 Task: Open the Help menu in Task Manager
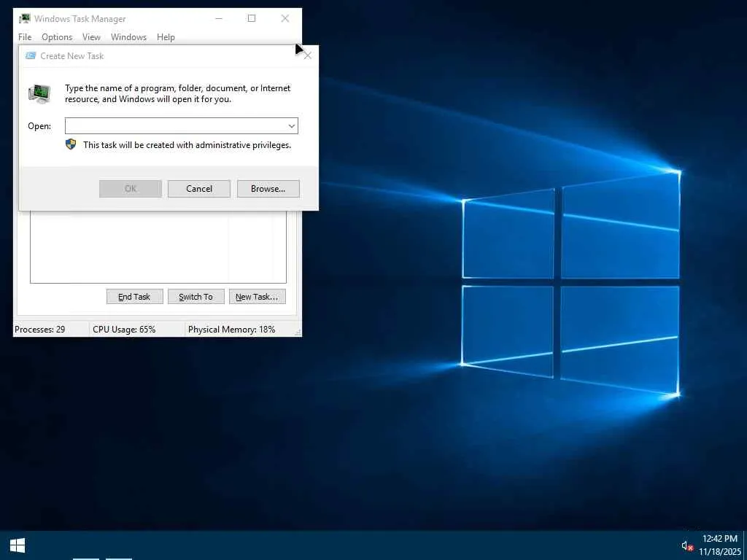[166, 37]
